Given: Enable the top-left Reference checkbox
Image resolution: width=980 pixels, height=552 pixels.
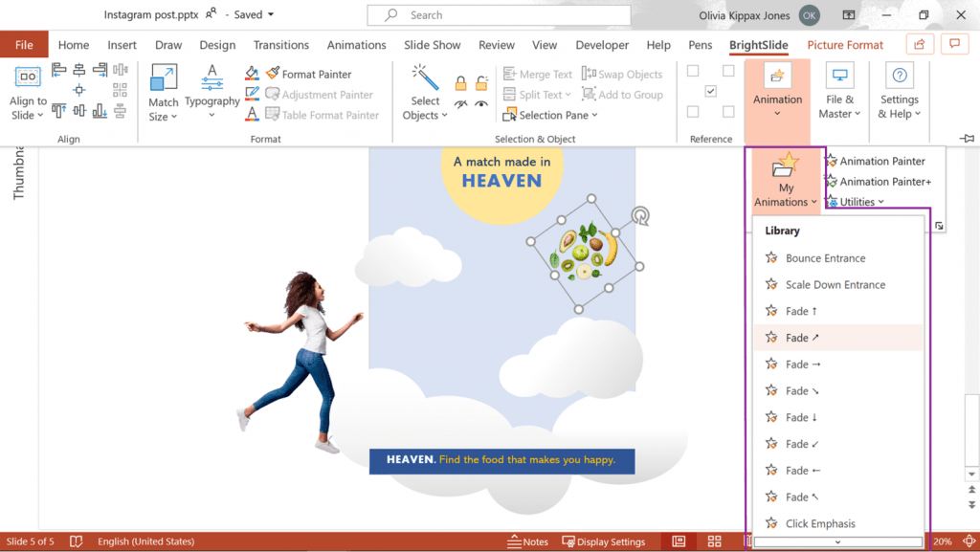Looking at the screenshot, I should [x=693, y=70].
